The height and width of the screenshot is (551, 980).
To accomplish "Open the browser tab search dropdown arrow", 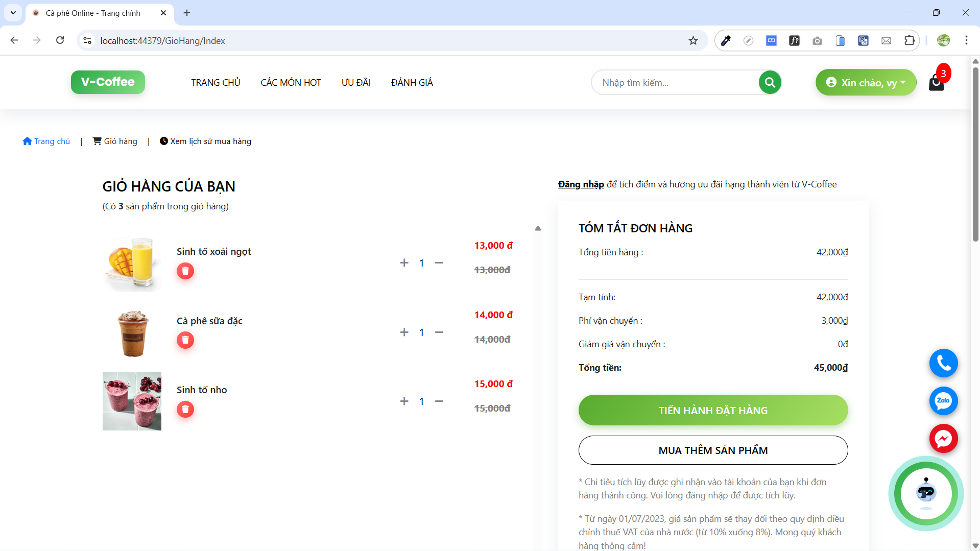I will 13,13.
